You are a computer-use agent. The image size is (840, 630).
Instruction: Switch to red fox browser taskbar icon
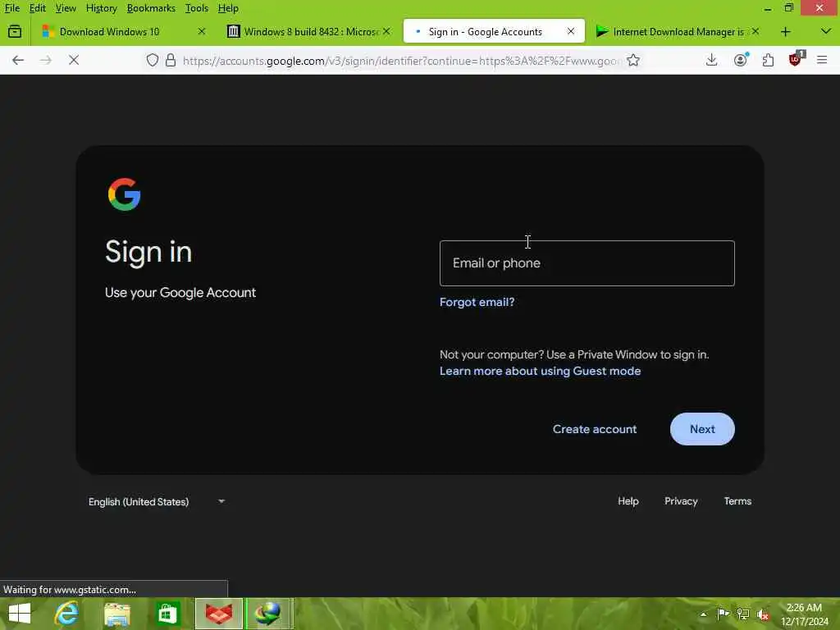coord(219,614)
